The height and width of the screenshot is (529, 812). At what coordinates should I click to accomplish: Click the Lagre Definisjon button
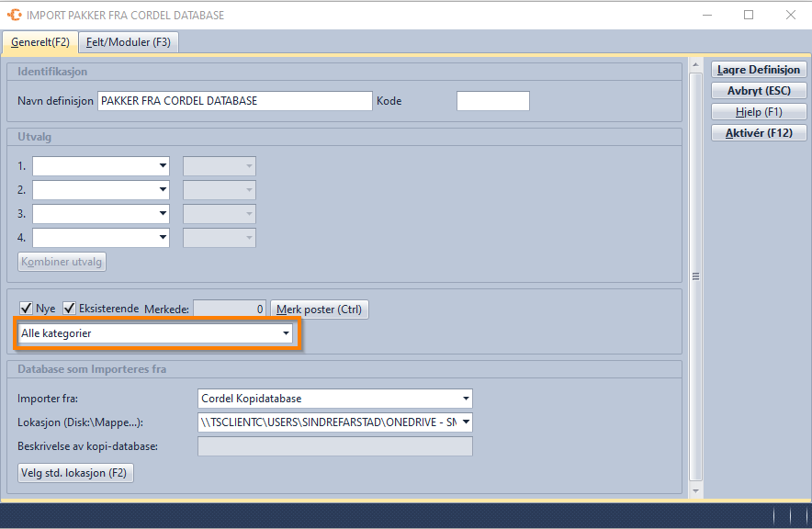coord(759,70)
